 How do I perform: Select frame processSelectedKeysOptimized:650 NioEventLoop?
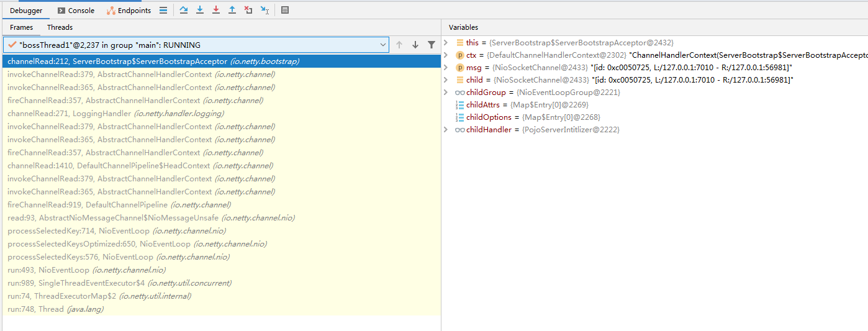pos(221,244)
